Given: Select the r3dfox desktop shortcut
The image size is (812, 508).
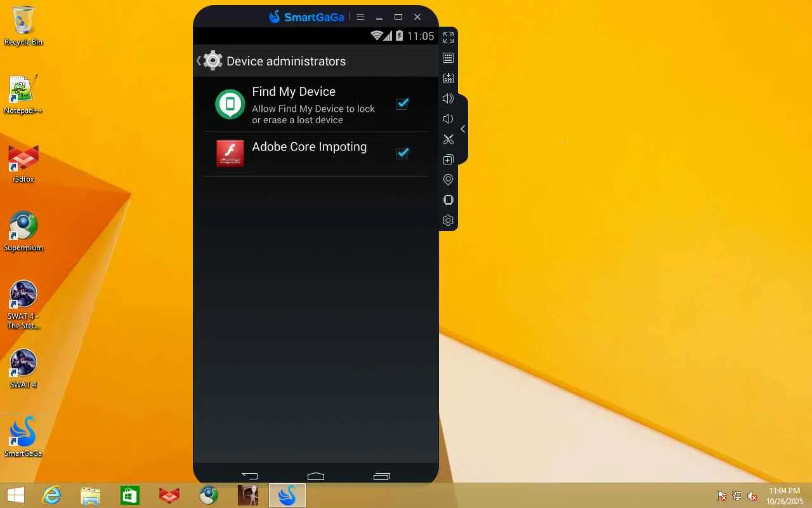Looking at the screenshot, I should [23, 164].
